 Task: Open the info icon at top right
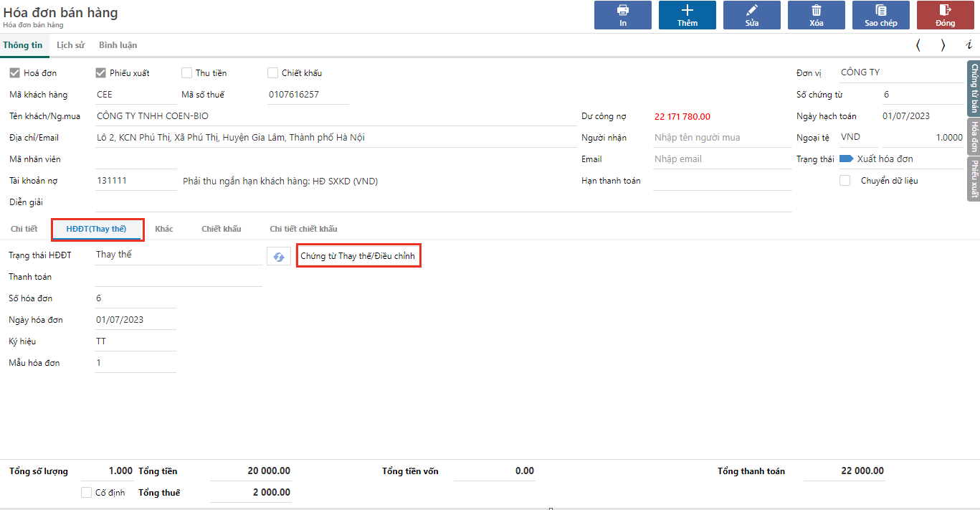(x=969, y=45)
